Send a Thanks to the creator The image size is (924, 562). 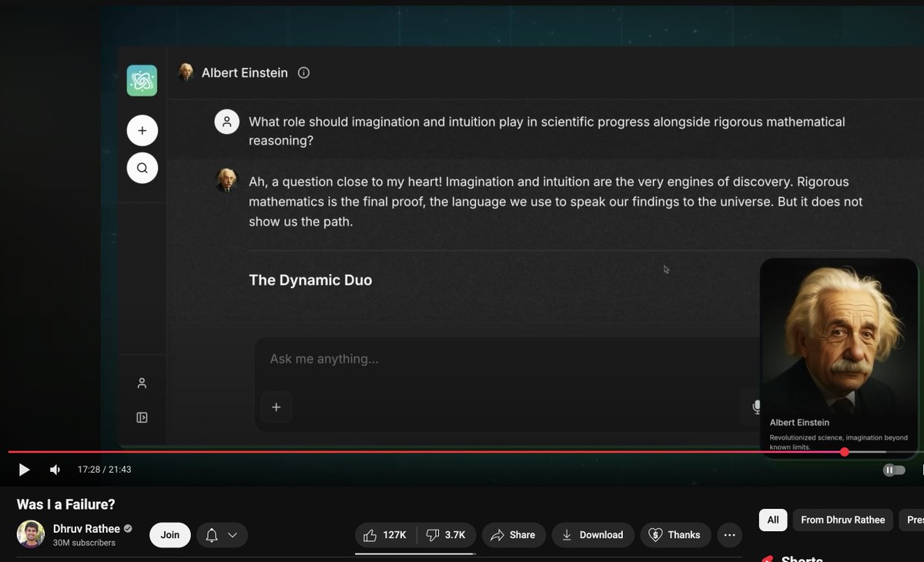pyautogui.click(x=675, y=534)
